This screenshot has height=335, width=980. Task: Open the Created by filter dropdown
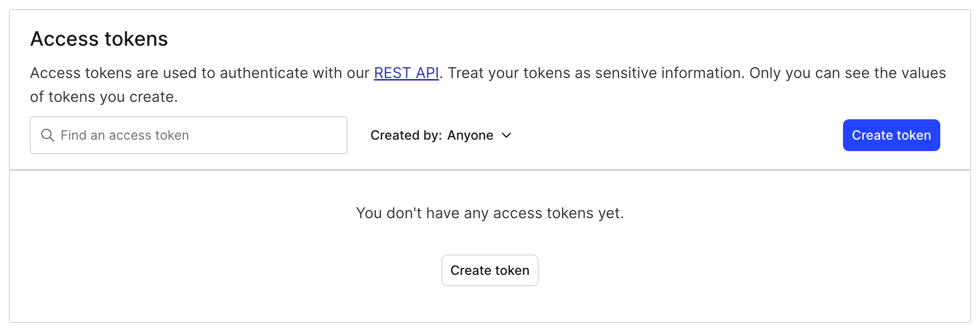coord(441,135)
